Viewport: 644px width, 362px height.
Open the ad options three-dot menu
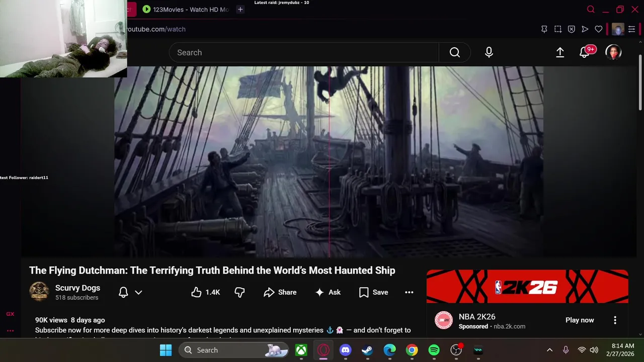[x=615, y=320]
